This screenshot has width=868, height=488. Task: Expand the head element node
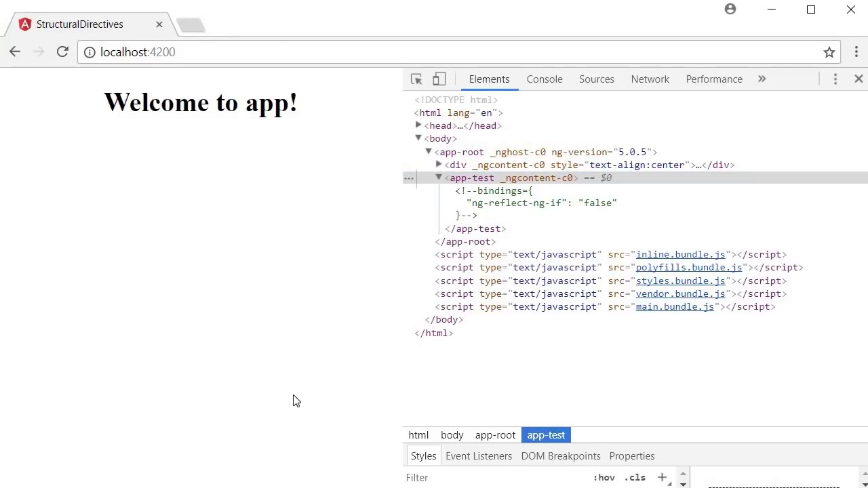point(418,125)
